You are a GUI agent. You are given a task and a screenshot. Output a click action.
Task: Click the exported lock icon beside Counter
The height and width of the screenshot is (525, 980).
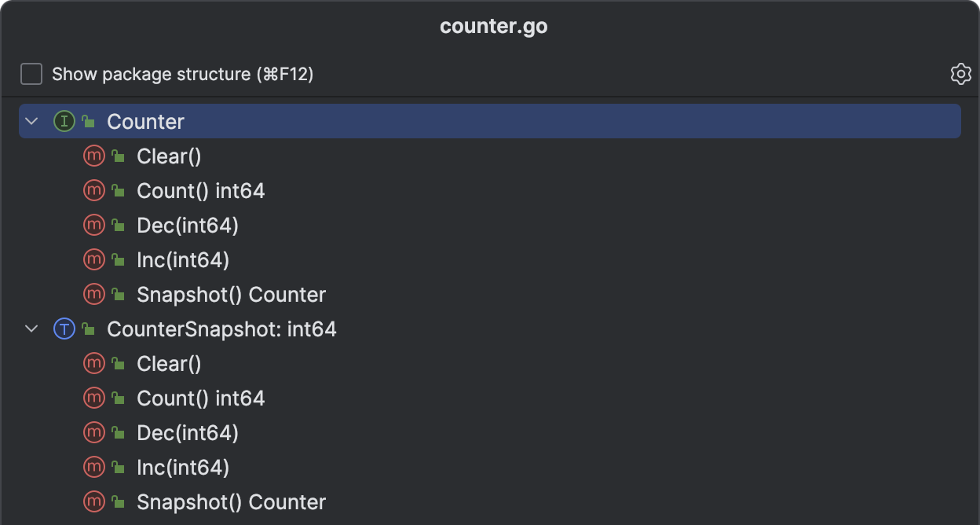[x=89, y=122]
